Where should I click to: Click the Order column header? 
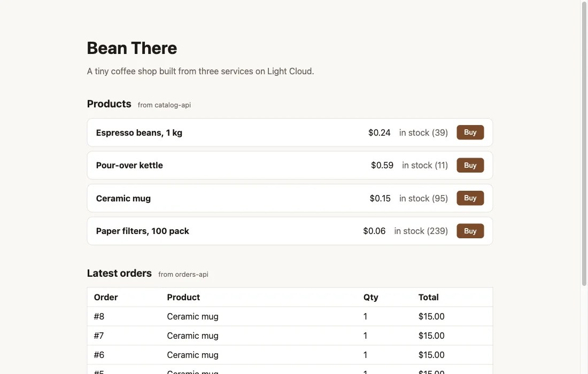(x=106, y=297)
